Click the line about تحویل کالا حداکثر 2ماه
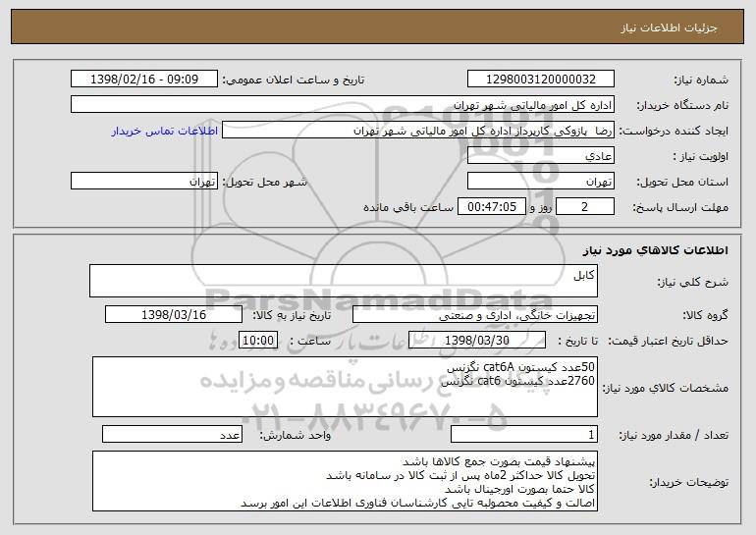The image size is (756, 535). click(x=460, y=475)
